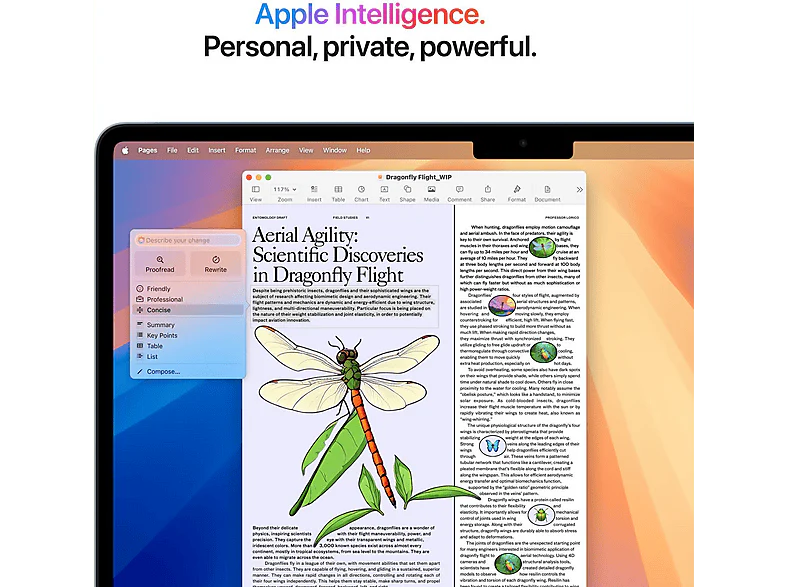
Task: Open the Window menu
Action: [x=334, y=150]
